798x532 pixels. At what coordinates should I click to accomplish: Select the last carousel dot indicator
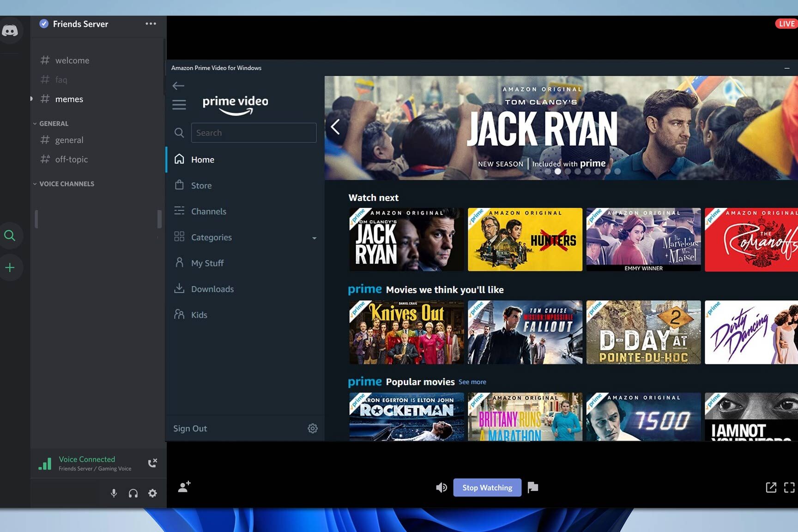617,171
